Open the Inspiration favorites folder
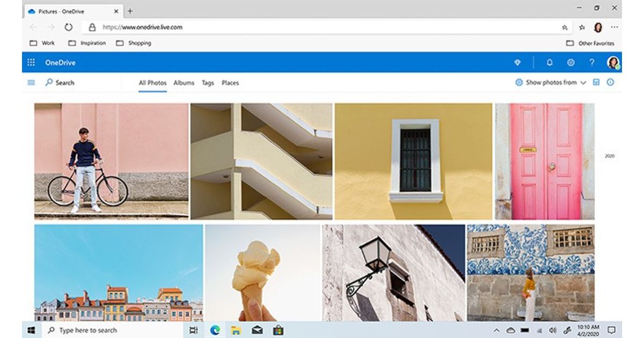 click(87, 43)
